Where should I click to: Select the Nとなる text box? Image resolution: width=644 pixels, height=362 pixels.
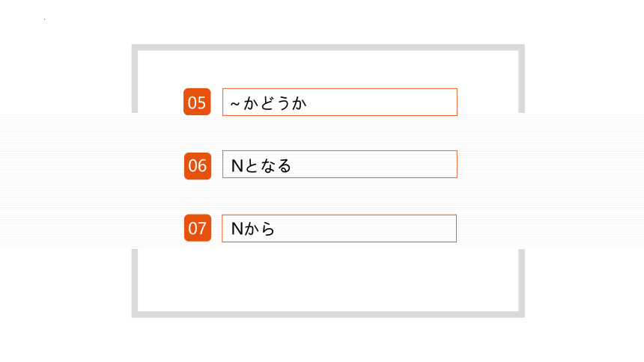click(340, 165)
